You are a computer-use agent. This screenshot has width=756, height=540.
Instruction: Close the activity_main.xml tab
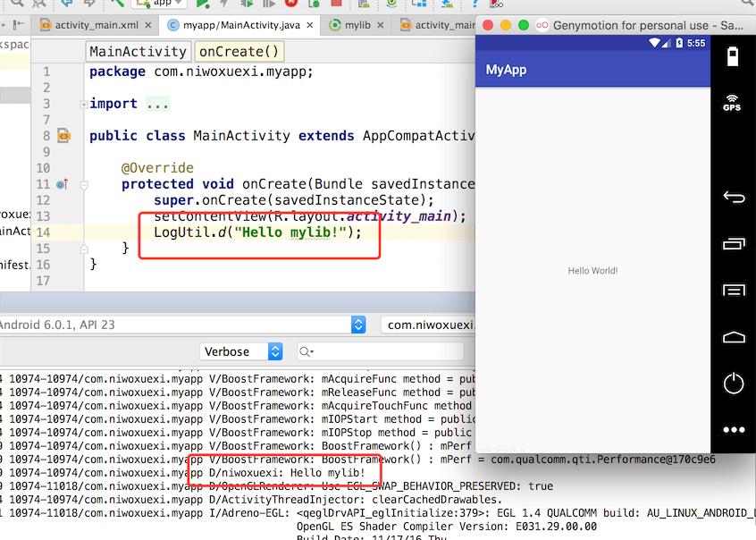click(x=148, y=25)
